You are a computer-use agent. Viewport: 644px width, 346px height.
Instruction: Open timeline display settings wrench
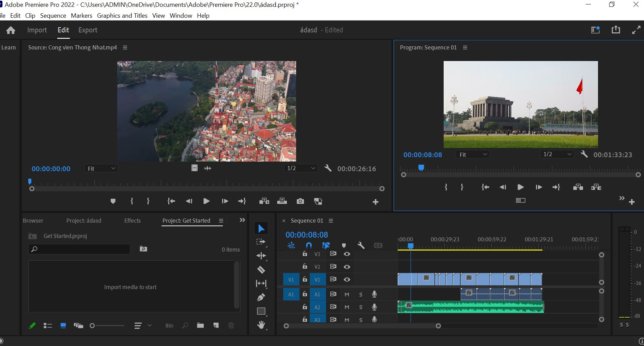[x=361, y=245]
